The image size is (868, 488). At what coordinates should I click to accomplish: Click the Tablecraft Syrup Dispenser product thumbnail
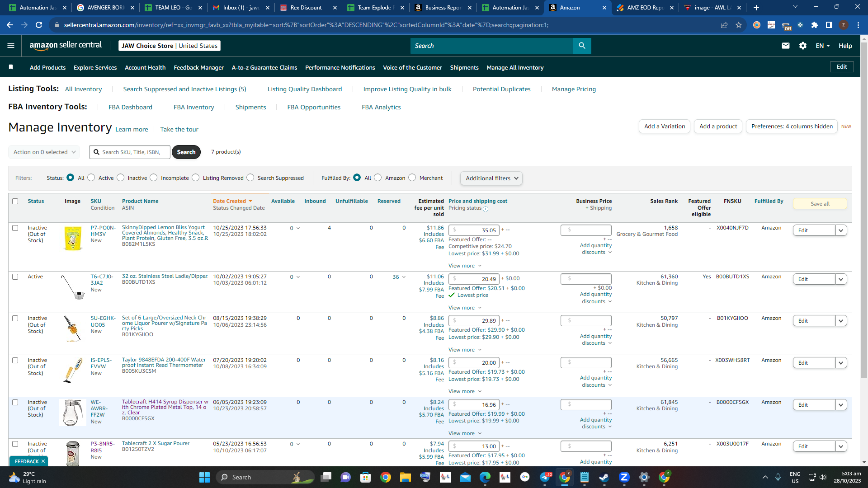72,413
